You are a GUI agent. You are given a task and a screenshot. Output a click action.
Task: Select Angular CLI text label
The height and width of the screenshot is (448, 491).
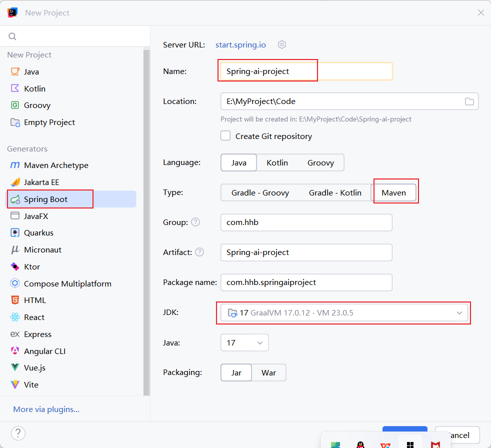(x=45, y=351)
